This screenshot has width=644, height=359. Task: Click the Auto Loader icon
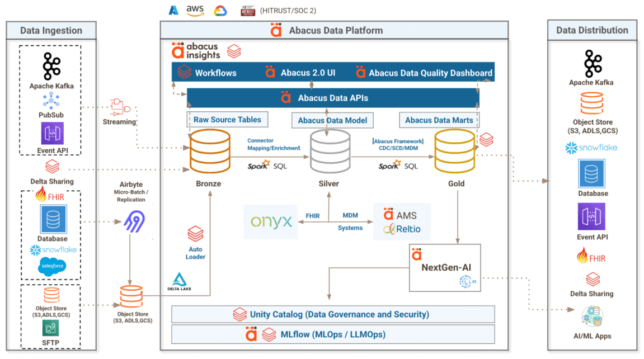pyautogui.click(x=195, y=234)
